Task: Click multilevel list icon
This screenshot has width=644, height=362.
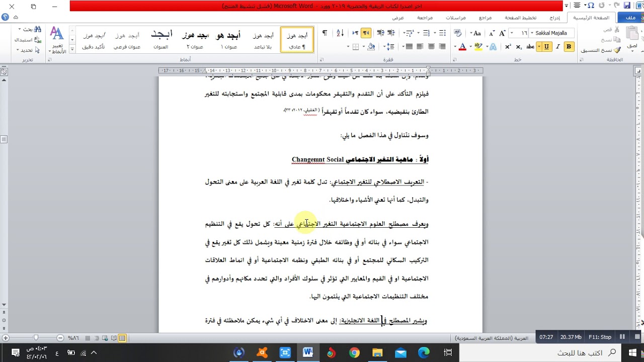Action: click(x=410, y=33)
